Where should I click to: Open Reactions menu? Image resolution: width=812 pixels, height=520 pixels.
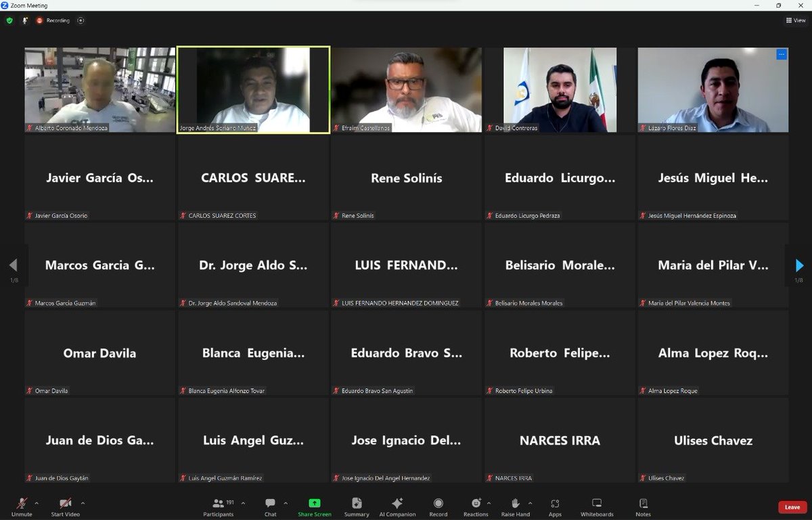476,507
